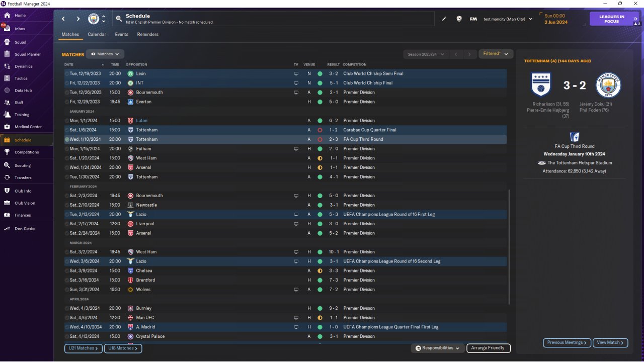
Task: Open the Scouting magnifier icon
Action: pos(7,165)
